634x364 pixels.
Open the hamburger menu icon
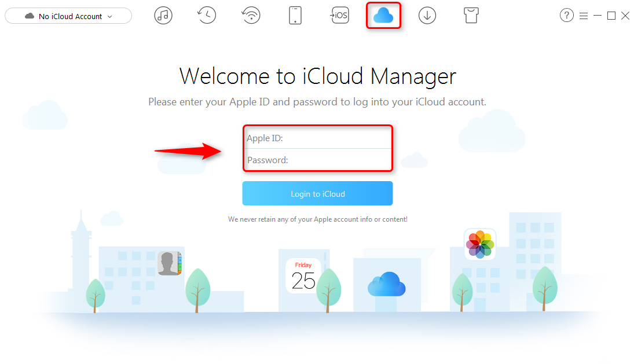(x=584, y=16)
